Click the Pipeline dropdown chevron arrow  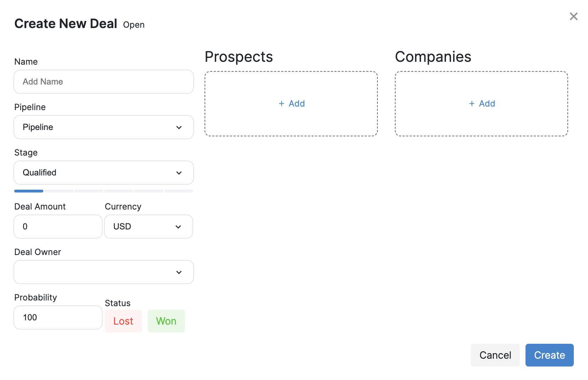click(x=179, y=127)
